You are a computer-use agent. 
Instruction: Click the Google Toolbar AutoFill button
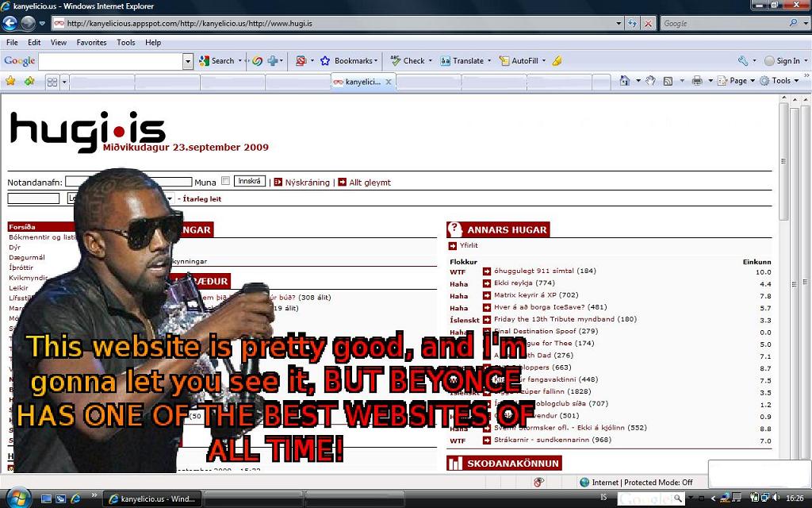pyautogui.click(x=519, y=60)
